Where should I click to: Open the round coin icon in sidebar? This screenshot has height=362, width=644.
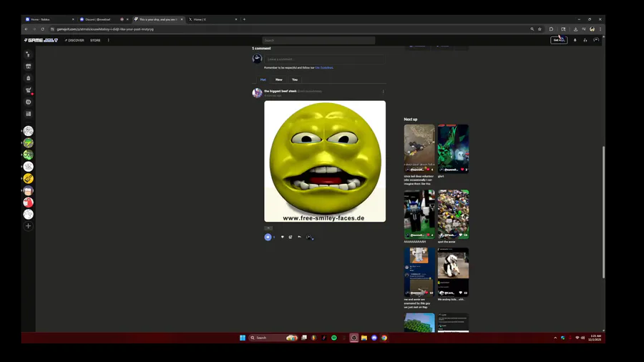(x=29, y=102)
